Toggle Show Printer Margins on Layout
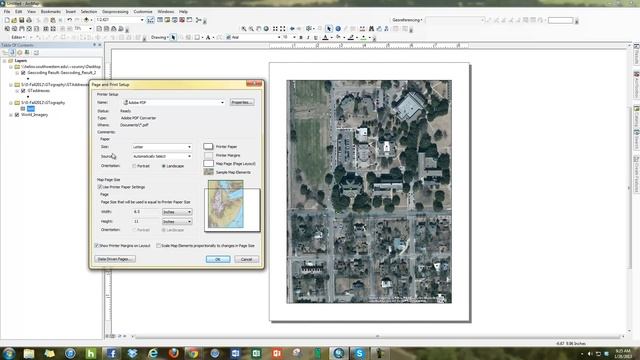The height and width of the screenshot is (360, 640). tap(97, 246)
